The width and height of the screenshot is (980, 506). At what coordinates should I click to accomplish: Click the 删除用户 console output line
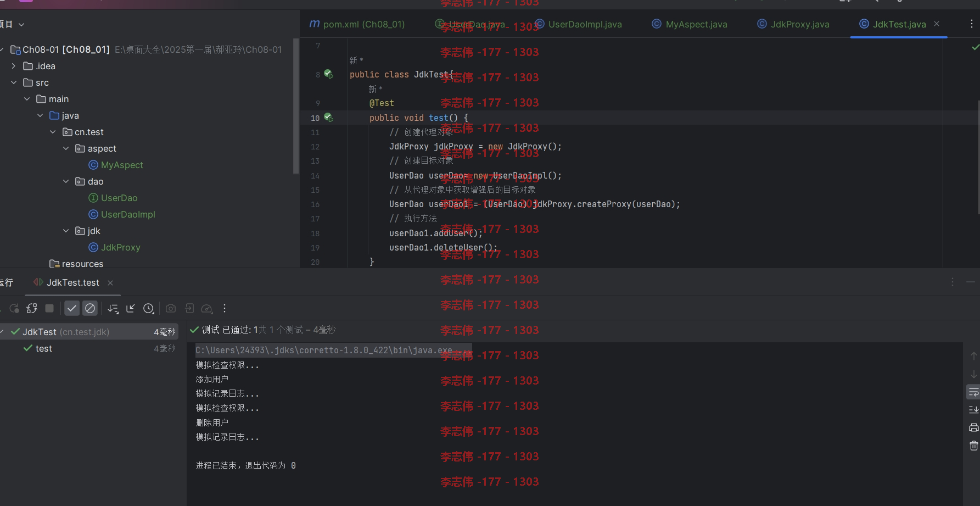(212, 422)
